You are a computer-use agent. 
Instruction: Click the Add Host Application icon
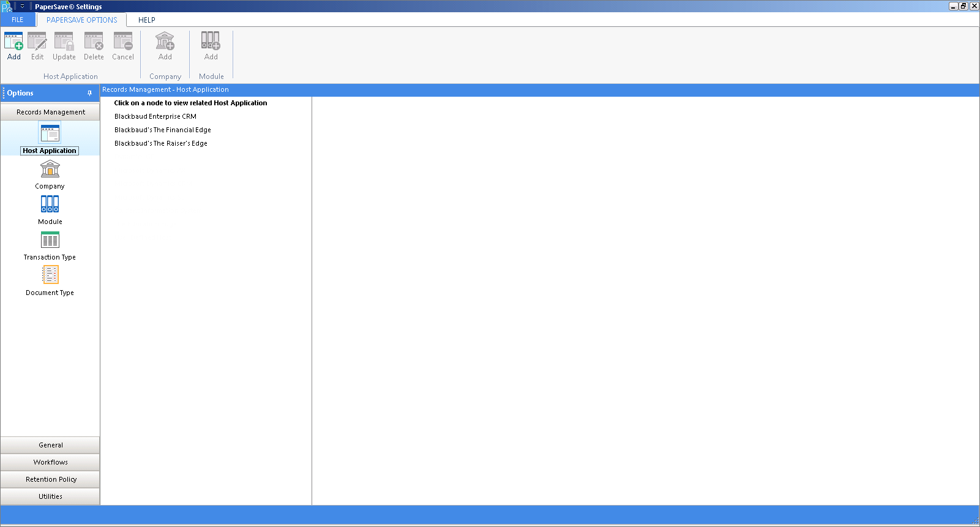[x=13, y=42]
